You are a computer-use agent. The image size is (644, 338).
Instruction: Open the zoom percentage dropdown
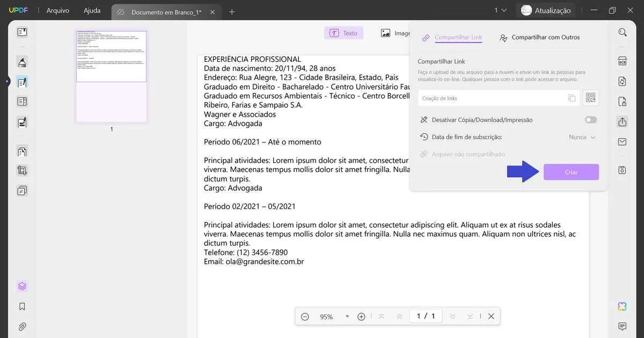coord(346,317)
